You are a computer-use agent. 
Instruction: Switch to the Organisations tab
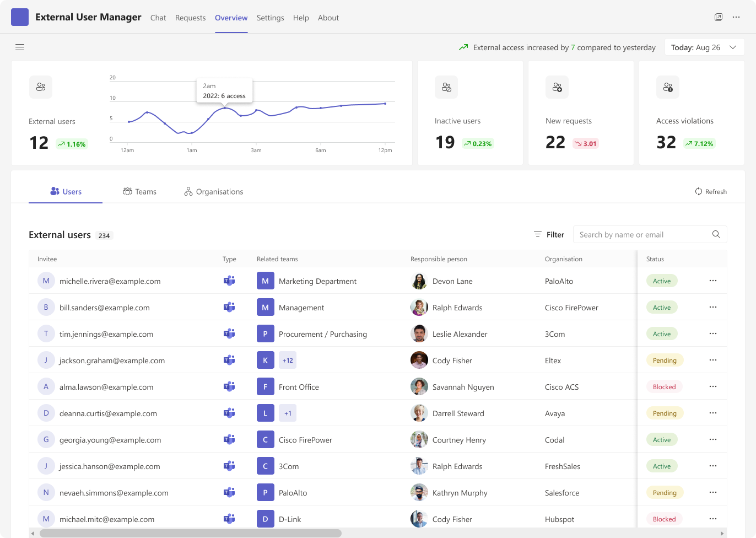(x=214, y=192)
